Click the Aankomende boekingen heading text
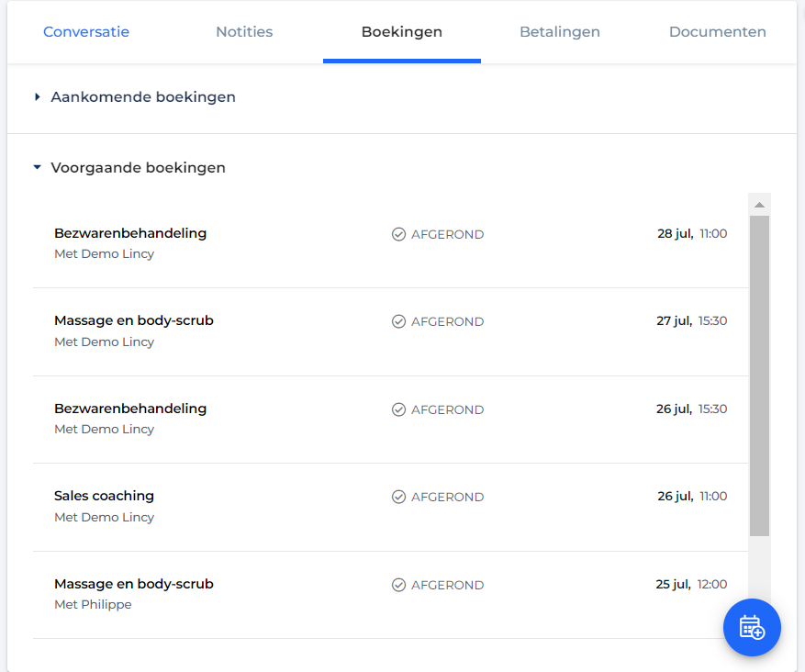805x672 pixels. click(x=143, y=96)
